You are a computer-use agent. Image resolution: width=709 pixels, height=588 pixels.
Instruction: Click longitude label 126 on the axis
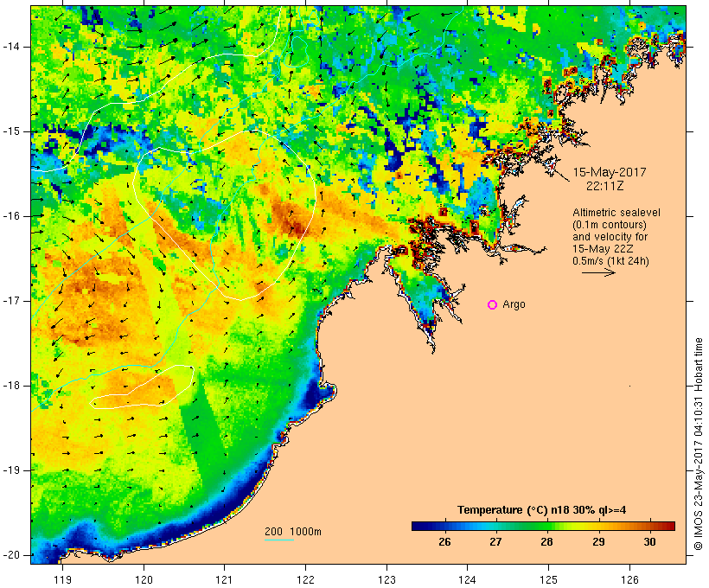(x=629, y=579)
